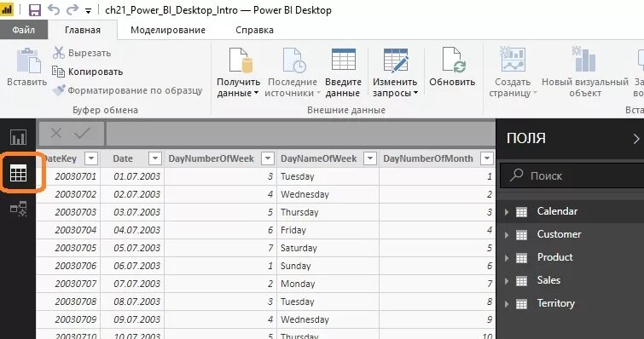
Task: Open the Моделирование ribbon tab
Action: pyautogui.click(x=168, y=30)
